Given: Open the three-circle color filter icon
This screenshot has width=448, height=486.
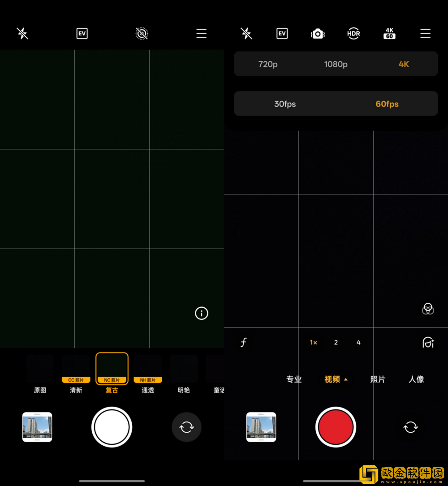Looking at the screenshot, I should (x=428, y=309).
